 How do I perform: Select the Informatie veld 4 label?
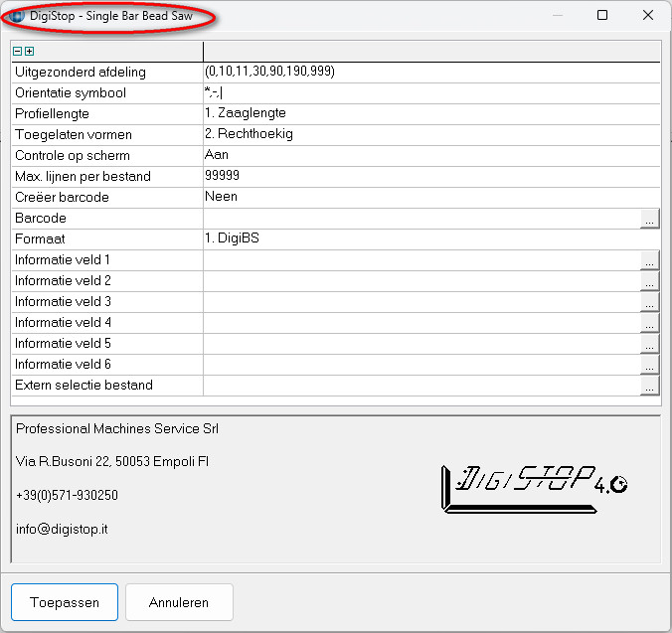[x=63, y=323]
